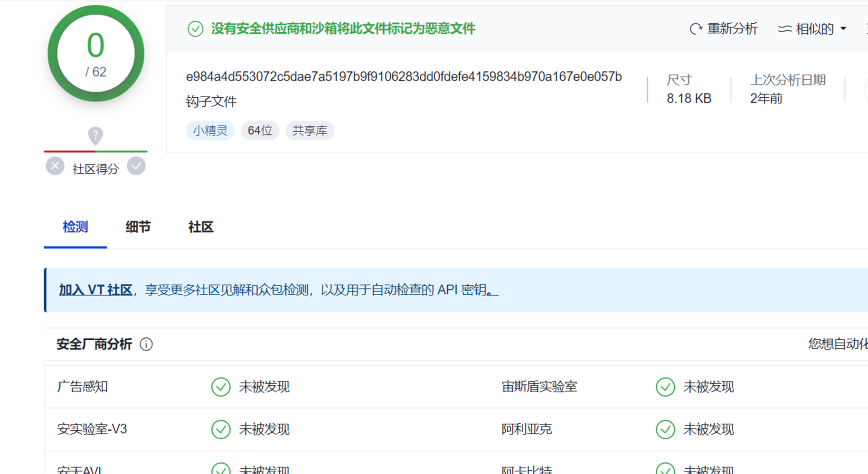Click the 64位 tag
The image size is (868, 474).
point(260,130)
